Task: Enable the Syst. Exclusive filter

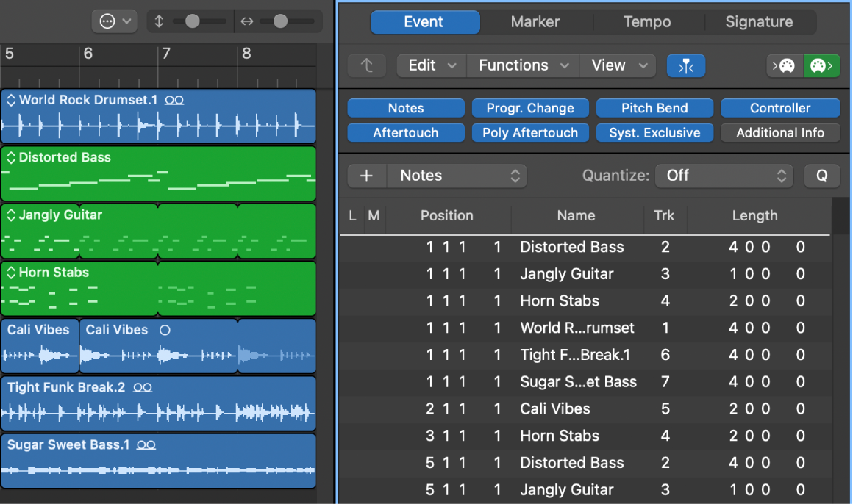Action: point(654,132)
